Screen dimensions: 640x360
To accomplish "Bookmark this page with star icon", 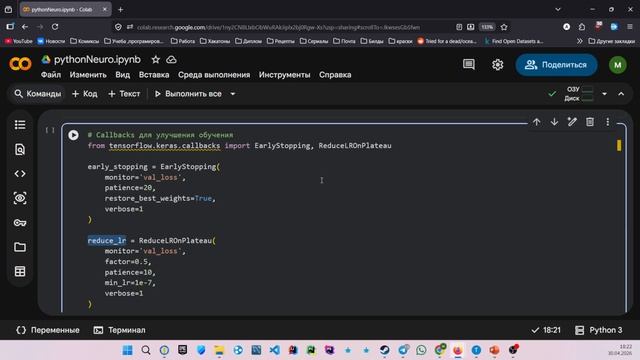I will (x=504, y=27).
